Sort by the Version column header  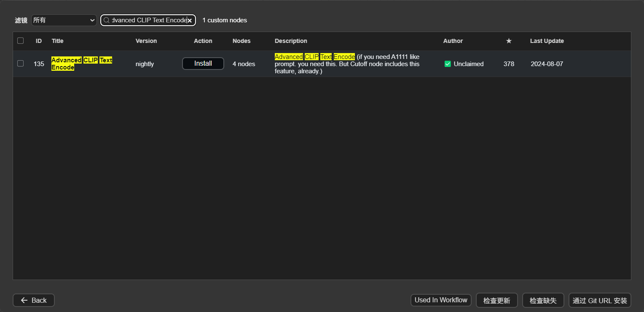click(146, 41)
